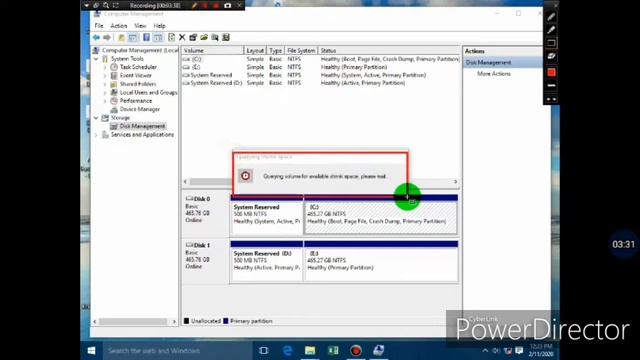Click Disk 1 label in graphical view
640x360 pixels.
(x=202, y=245)
